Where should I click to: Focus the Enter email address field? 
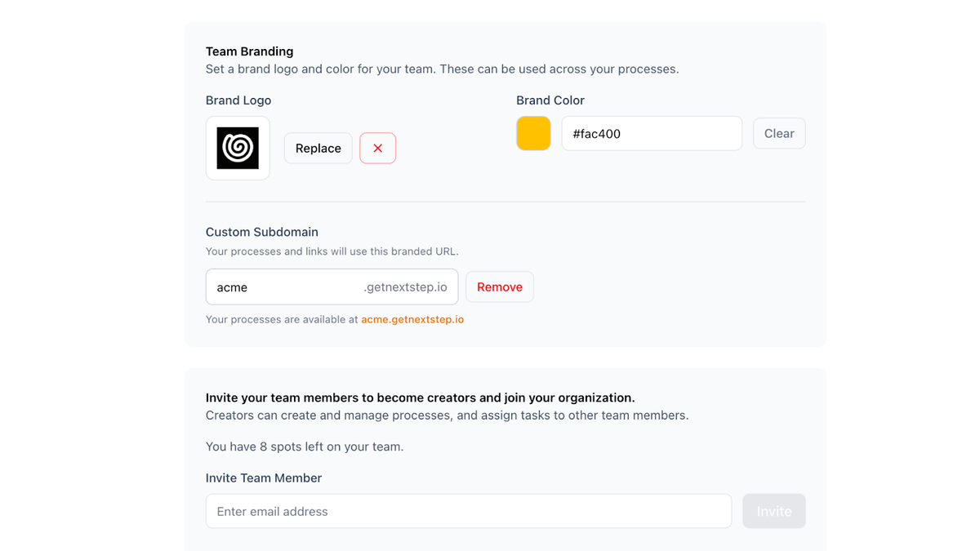point(468,511)
